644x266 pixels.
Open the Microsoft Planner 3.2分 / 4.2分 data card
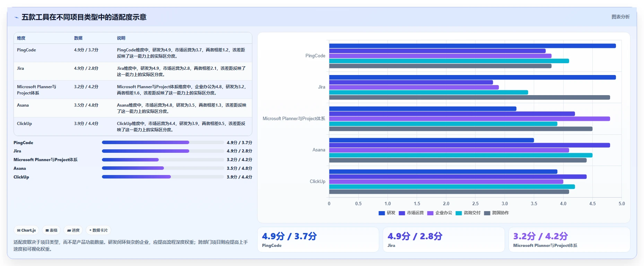pos(569,240)
